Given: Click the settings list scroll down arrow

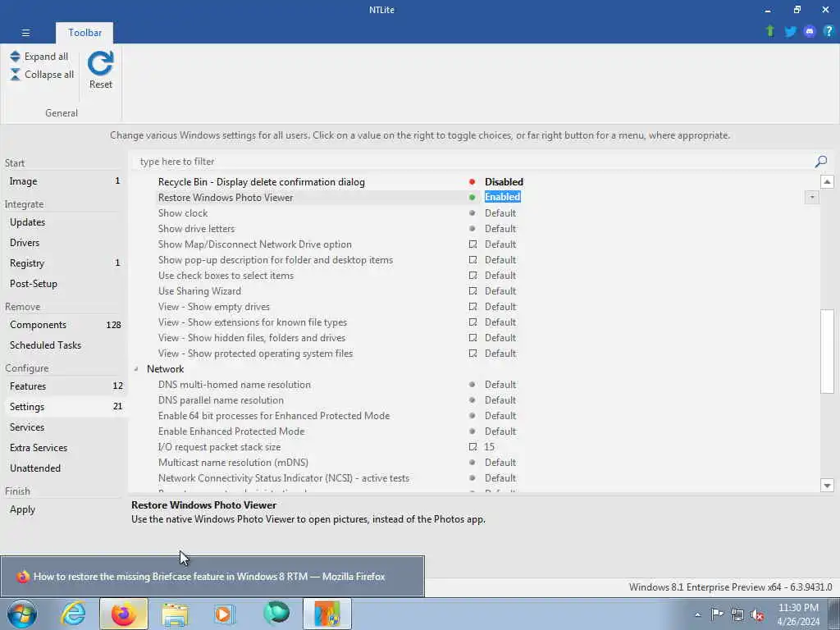Looking at the screenshot, I should point(827,485).
